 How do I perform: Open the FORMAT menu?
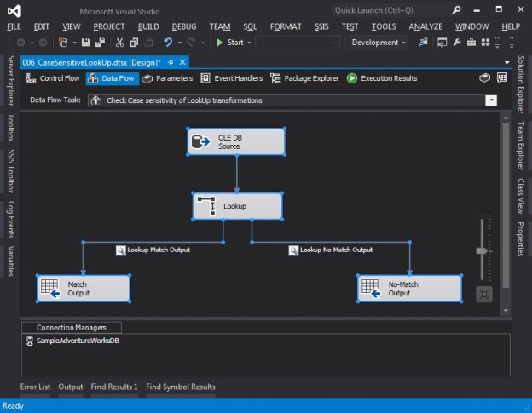(x=286, y=26)
